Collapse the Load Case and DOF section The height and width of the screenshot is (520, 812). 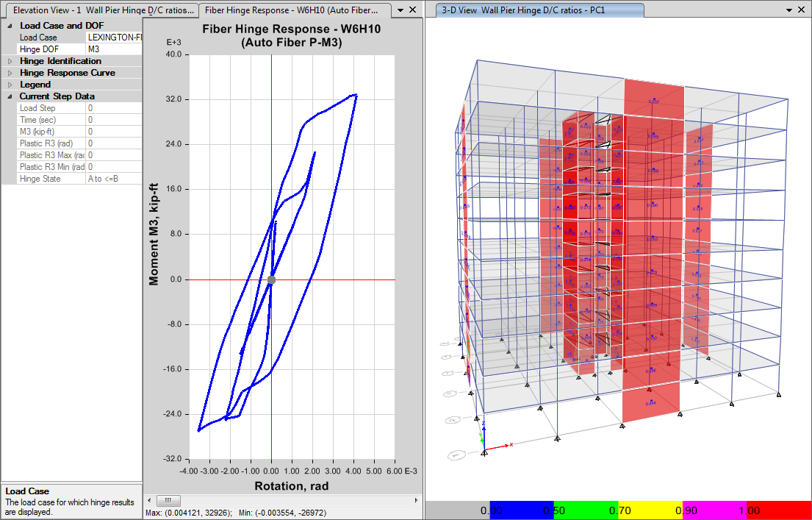pos(10,26)
